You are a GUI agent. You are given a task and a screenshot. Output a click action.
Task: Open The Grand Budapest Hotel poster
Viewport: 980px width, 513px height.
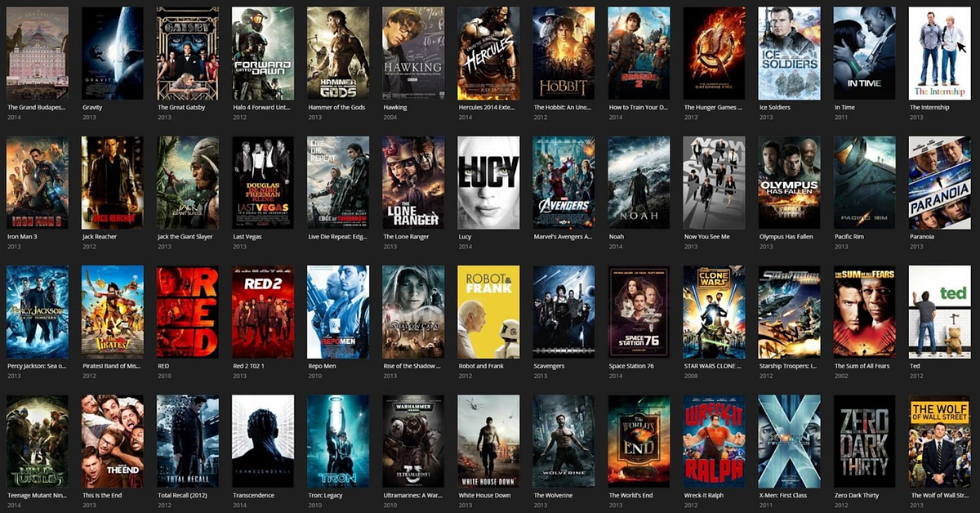pyautogui.click(x=38, y=53)
